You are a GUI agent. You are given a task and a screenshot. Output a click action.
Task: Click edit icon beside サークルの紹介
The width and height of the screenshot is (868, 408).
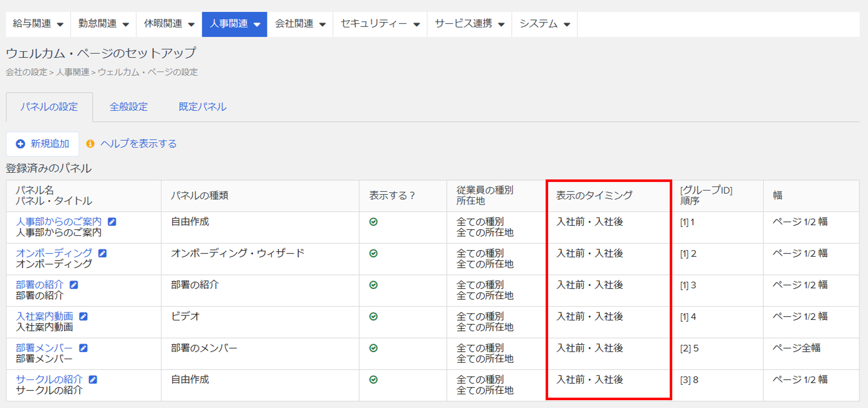[93, 379]
